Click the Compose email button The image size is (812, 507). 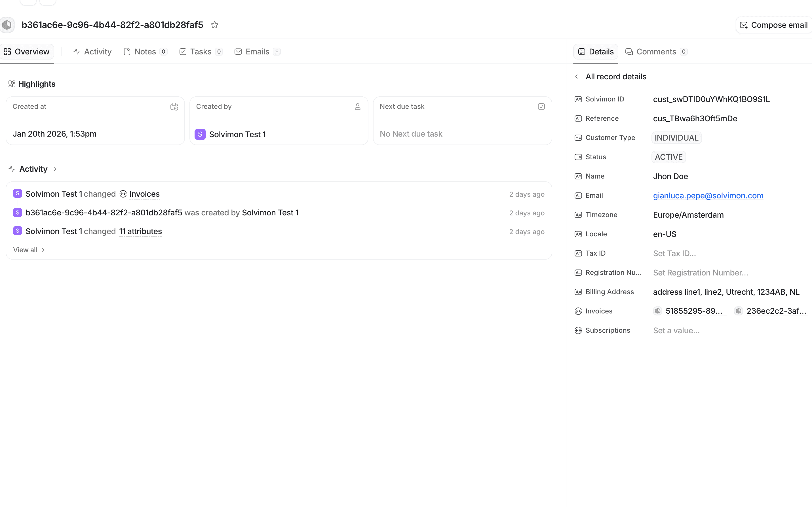(x=774, y=25)
